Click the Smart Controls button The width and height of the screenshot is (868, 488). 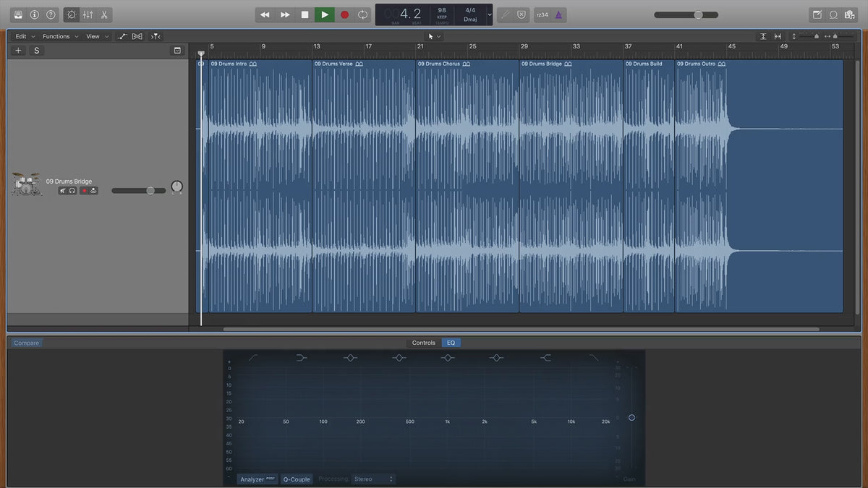[x=71, y=14]
